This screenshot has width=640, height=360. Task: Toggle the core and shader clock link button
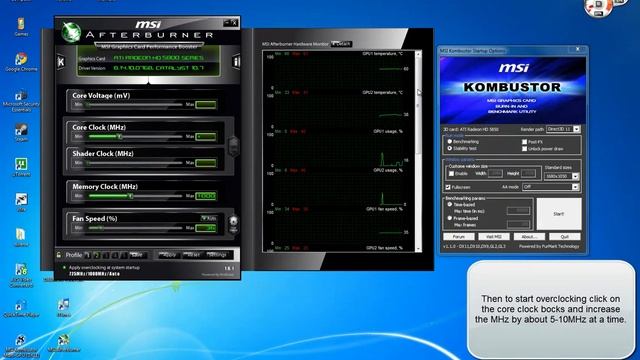[x=233, y=146]
